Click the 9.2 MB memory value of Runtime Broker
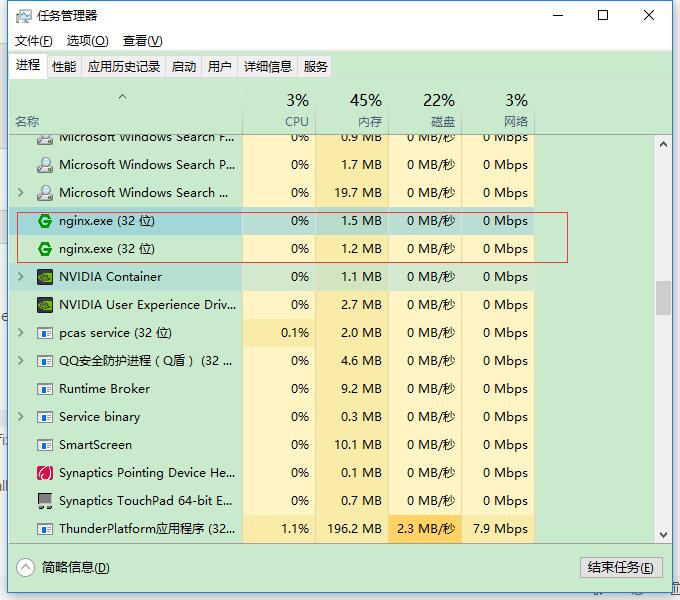The width and height of the screenshot is (680, 600). [x=361, y=389]
